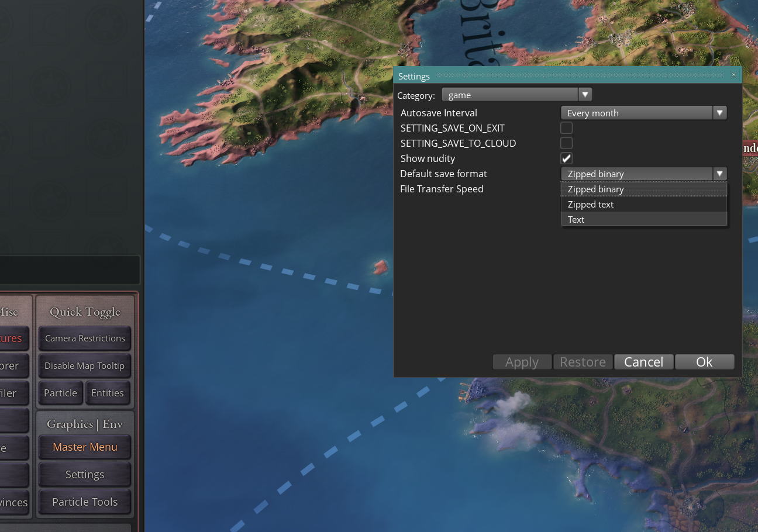Toggle the Entities quick toggle
Image resolution: width=758 pixels, height=532 pixels.
108,393
